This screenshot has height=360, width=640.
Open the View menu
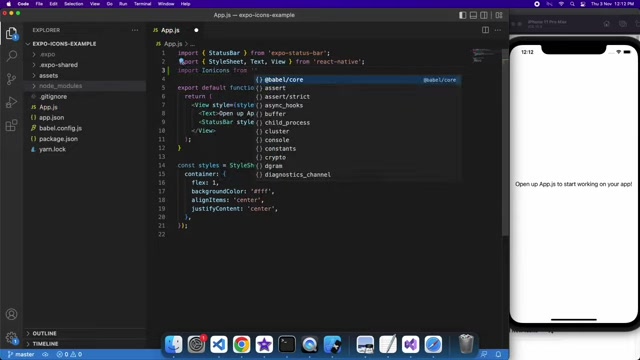coord(95,4)
